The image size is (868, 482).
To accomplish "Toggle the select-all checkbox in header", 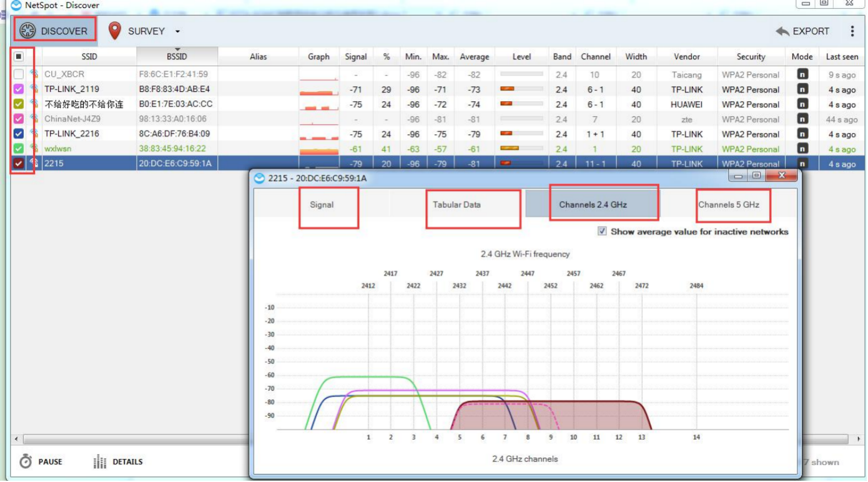I will (19, 56).
